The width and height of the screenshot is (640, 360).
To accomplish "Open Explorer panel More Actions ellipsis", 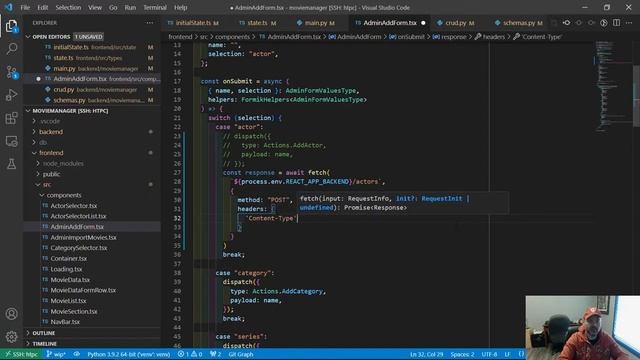I will (x=150, y=23).
